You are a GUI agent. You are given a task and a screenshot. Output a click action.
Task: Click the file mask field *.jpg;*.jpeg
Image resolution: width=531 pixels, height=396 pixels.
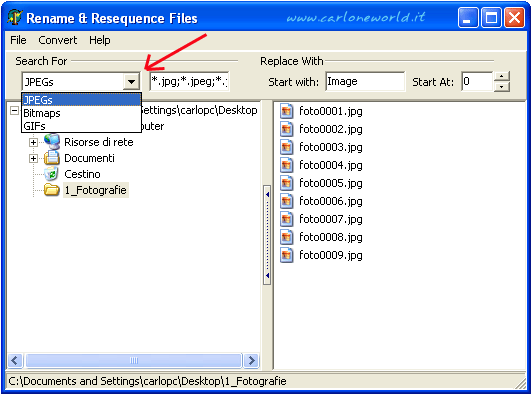[x=190, y=81]
